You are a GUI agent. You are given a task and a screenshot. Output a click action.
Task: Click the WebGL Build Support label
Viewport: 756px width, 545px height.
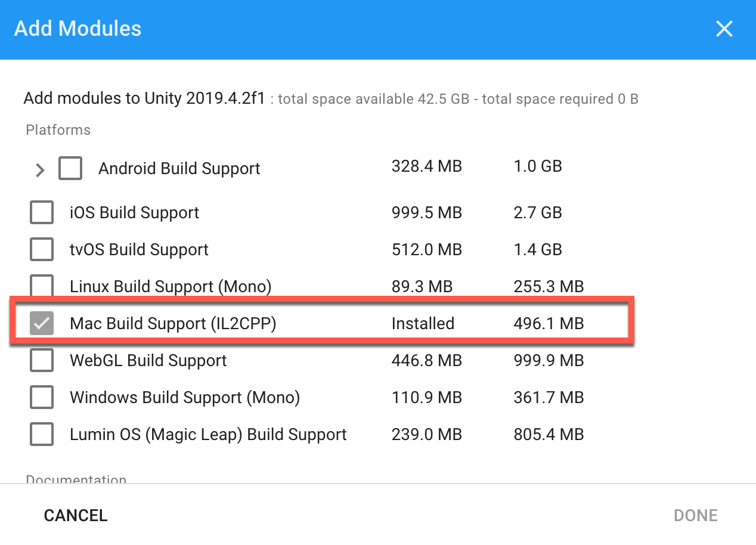click(x=148, y=361)
